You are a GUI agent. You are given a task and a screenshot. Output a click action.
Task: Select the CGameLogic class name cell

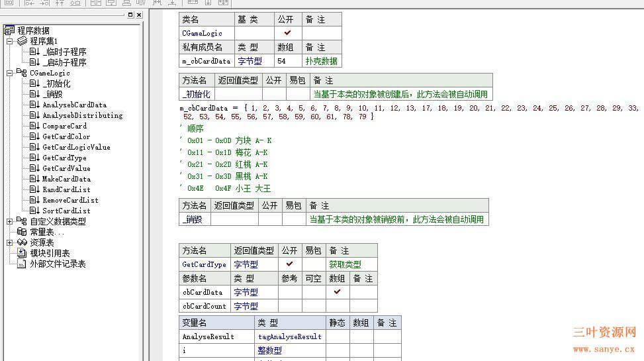[x=207, y=33]
